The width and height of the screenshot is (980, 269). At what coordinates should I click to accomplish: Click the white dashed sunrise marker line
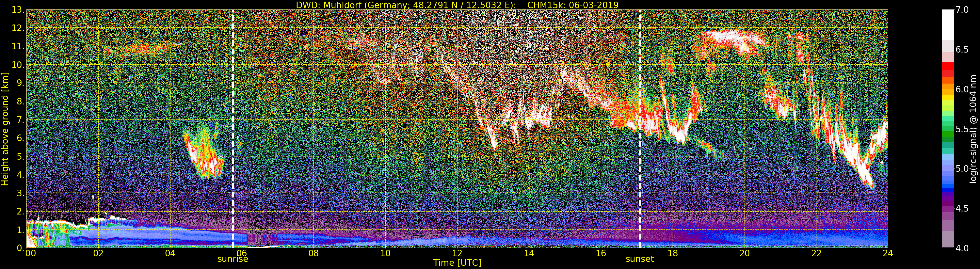pos(233,129)
